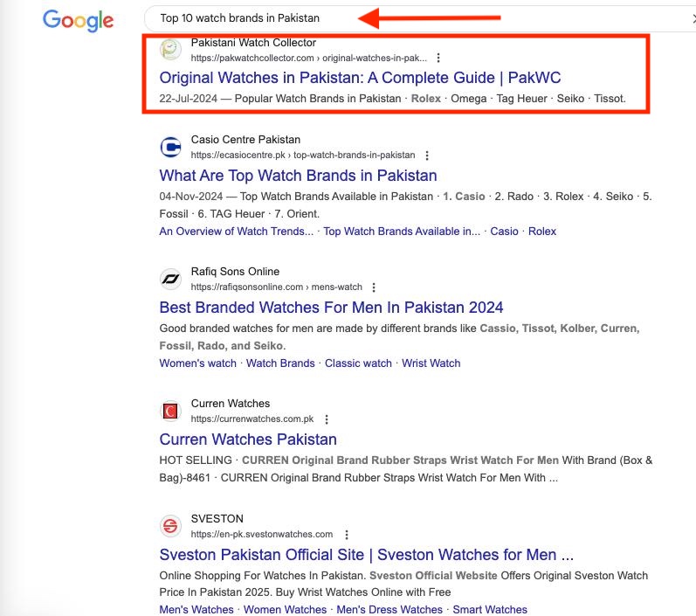The width and height of the screenshot is (696, 616).
Task: Click the 'Casio Centre Pakistan' site name
Action: point(245,140)
